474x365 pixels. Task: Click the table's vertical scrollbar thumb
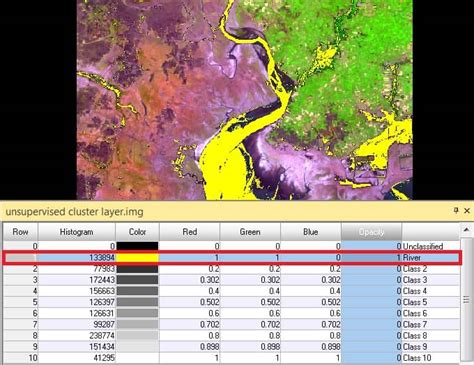pos(466,300)
